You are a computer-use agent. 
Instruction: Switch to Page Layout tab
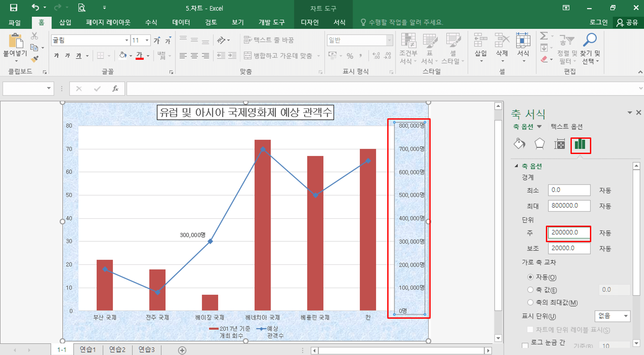coord(108,22)
